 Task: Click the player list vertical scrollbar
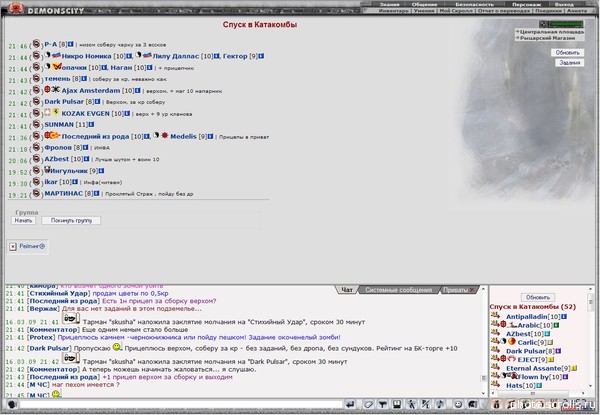(591, 337)
